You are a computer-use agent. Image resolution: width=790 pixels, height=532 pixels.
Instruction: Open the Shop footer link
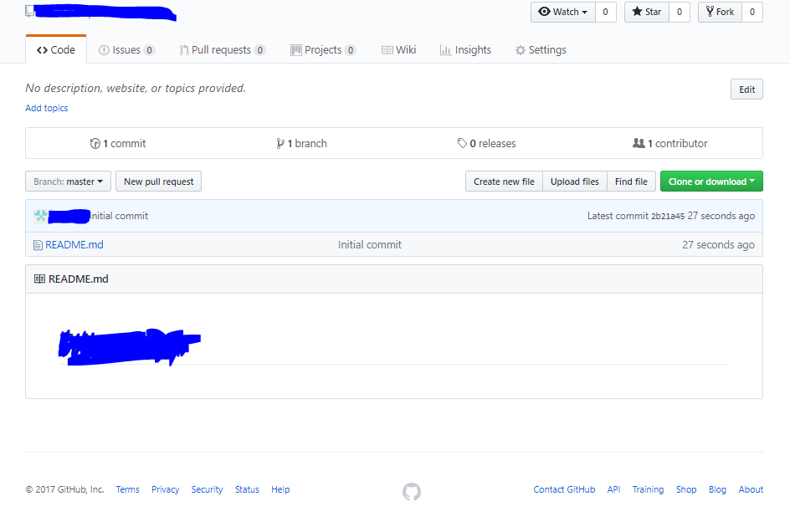tap(686, 489)
